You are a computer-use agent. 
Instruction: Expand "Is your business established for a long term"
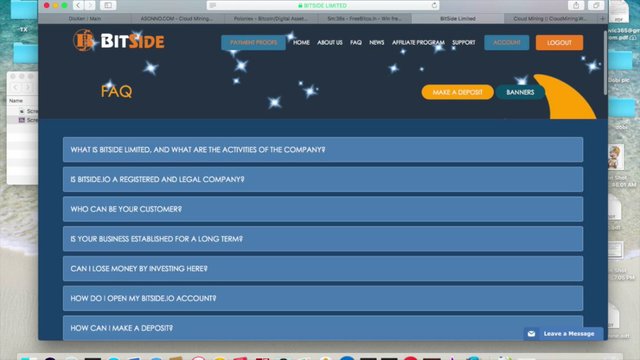(323, 239)
